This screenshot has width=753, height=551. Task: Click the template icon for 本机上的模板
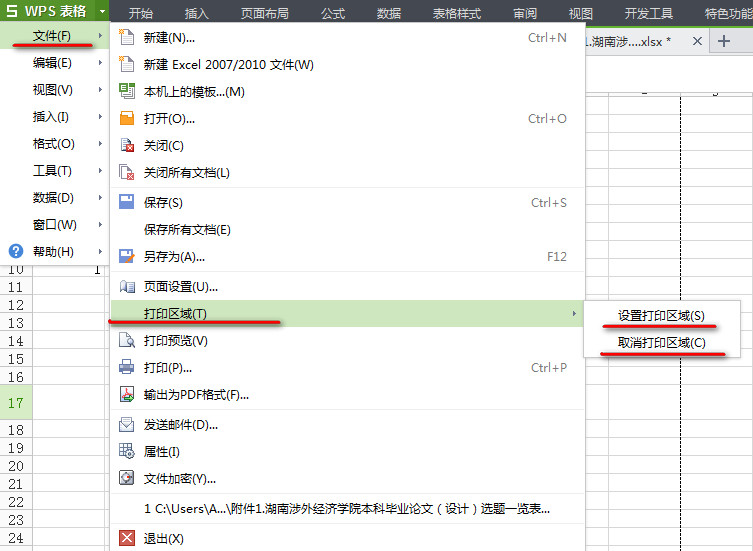pyautogui.click(x=127, y=91)
